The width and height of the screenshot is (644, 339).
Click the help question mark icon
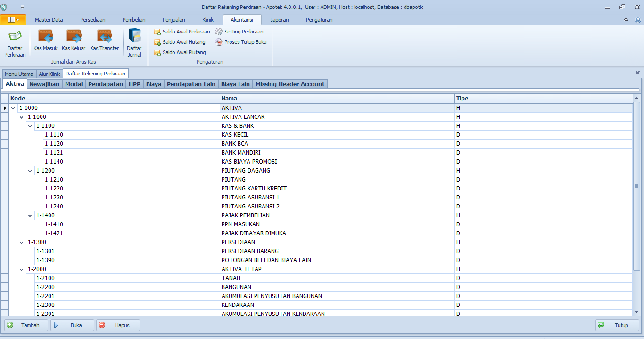(x=638, y=20)
